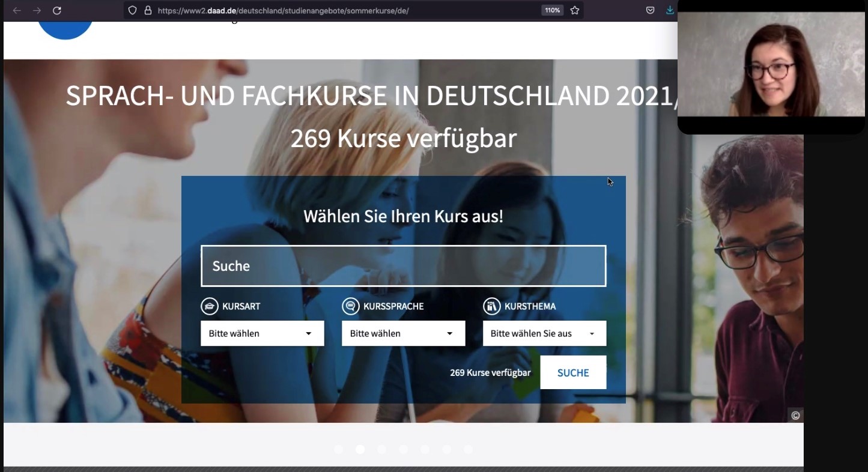
Task: Click into the Suche text field
Action: point(403,266)
